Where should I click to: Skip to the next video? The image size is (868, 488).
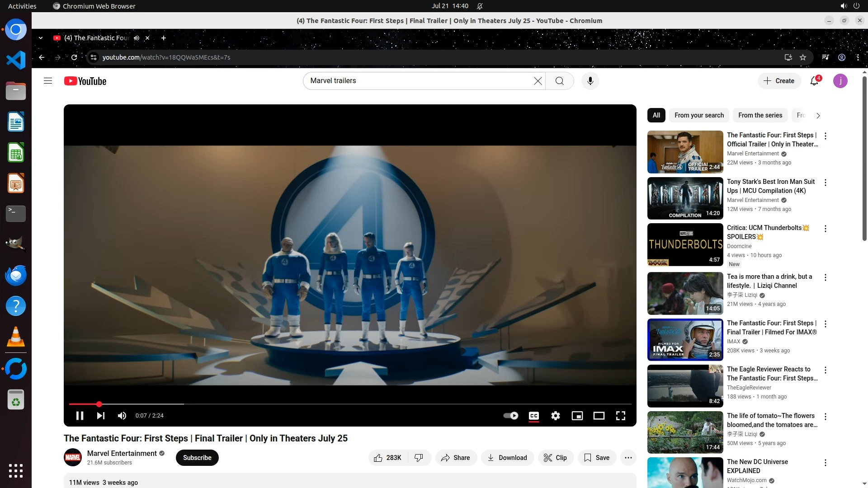click(101, 416)
